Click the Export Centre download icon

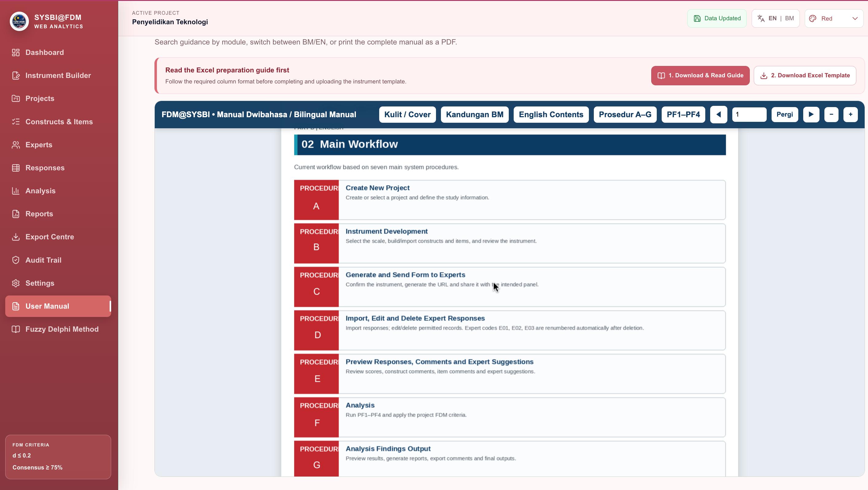click(x=16, y=237)
